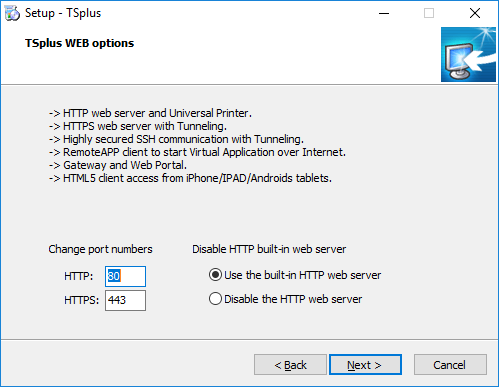The image size is (499, 387).
Task: Minimize the Setup window
Action: pos(384,13)
